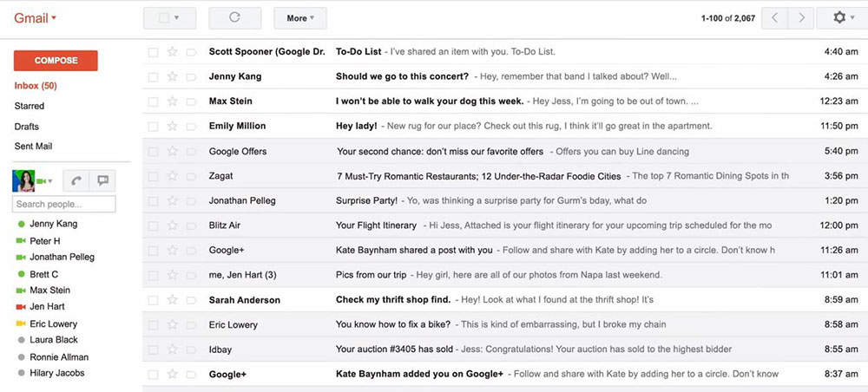Mark importance tag on Max Stein email
The height and width of the screenshot is (392, 868).
click(x=191, y=101)
